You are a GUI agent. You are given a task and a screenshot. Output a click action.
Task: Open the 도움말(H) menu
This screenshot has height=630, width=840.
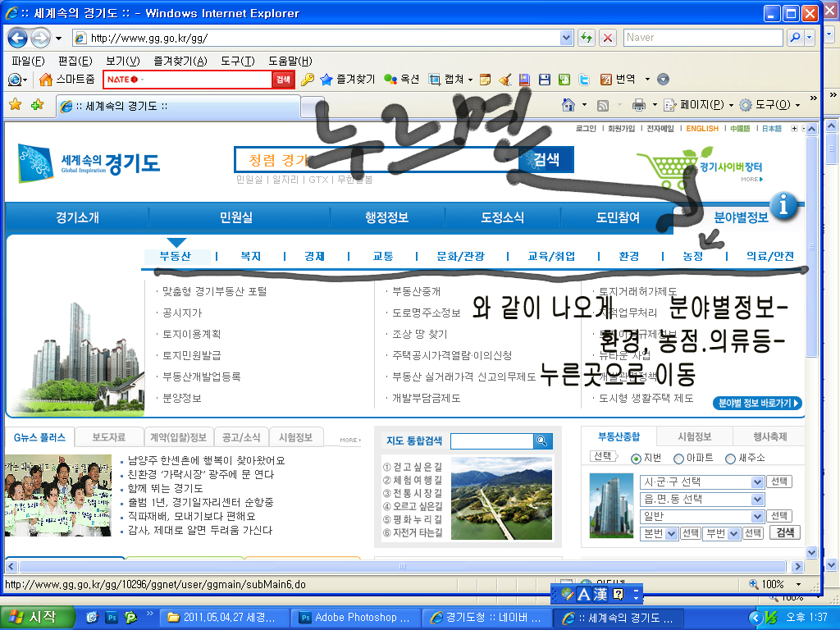(290, 61)
